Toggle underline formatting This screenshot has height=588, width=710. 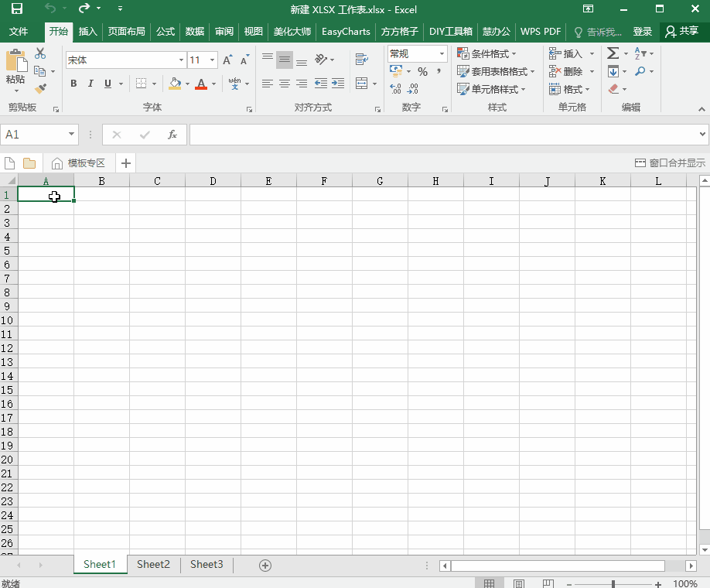108,84
